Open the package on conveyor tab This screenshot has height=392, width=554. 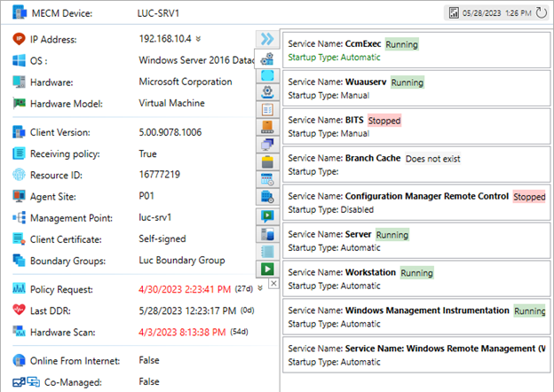[267, 127]
